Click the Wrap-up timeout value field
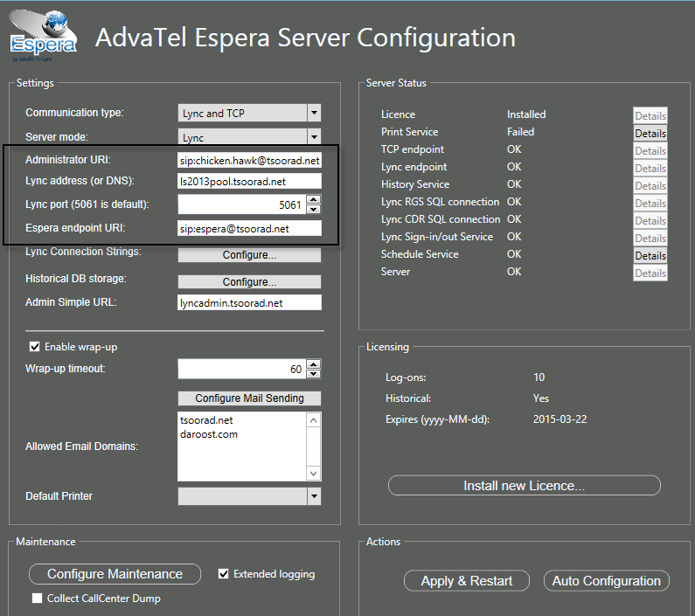 pyautogui.click(x=241, y=369)
